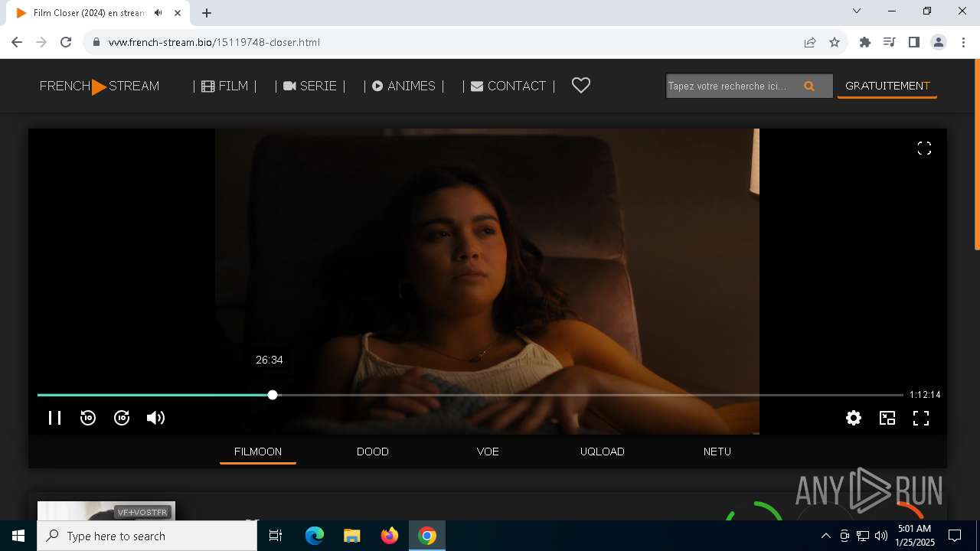The height and width of the screenshot is (551, 980).
Task: Open the ANIMES menu
Action: click(403, 86)
